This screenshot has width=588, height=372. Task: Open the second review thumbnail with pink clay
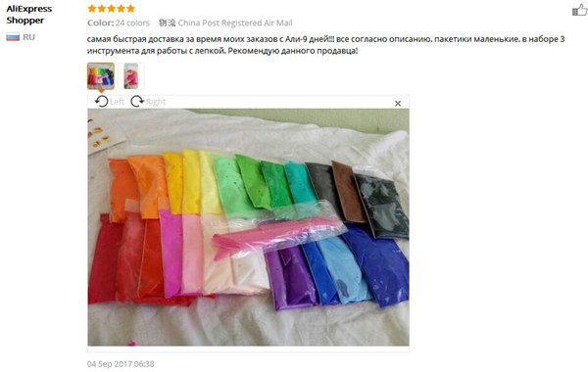(131, 76)
